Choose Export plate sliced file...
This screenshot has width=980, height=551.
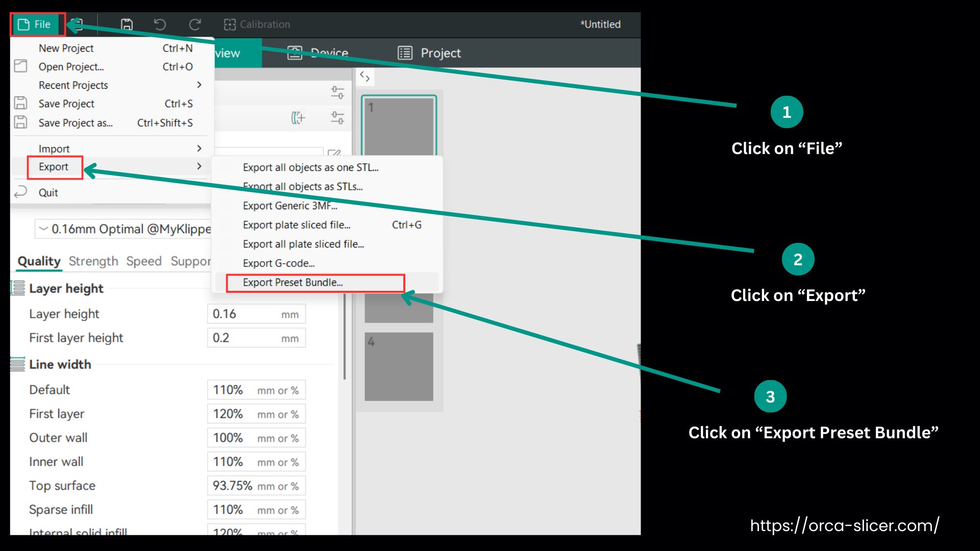327,225
